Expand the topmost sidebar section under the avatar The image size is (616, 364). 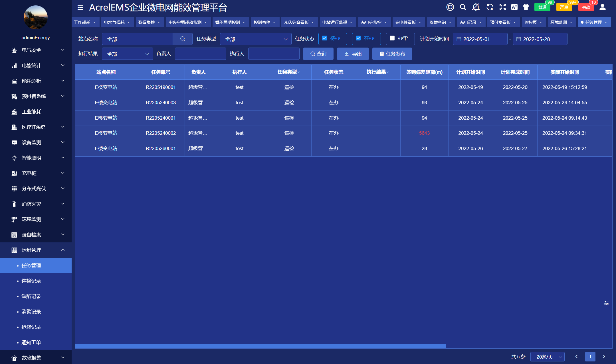pyautogui.click(x=36, y=50)
